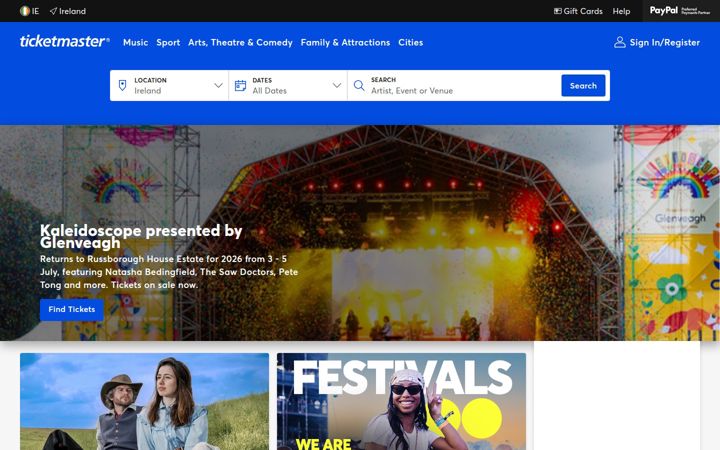Open the Festivals promo card
This screenshot has width=720, height=450.
pos(401,401)
